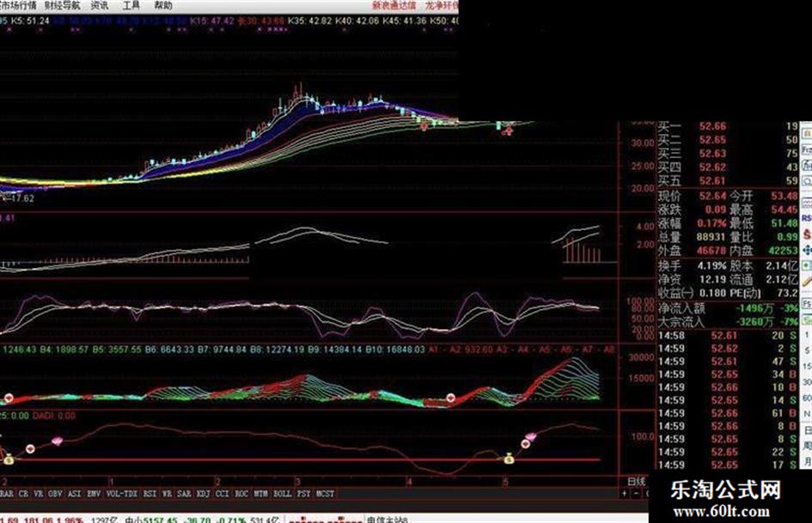Click the 买五 price 52.61
This screenshot has height=523, width=812.
pyautogui.click(x=712, y=180)
